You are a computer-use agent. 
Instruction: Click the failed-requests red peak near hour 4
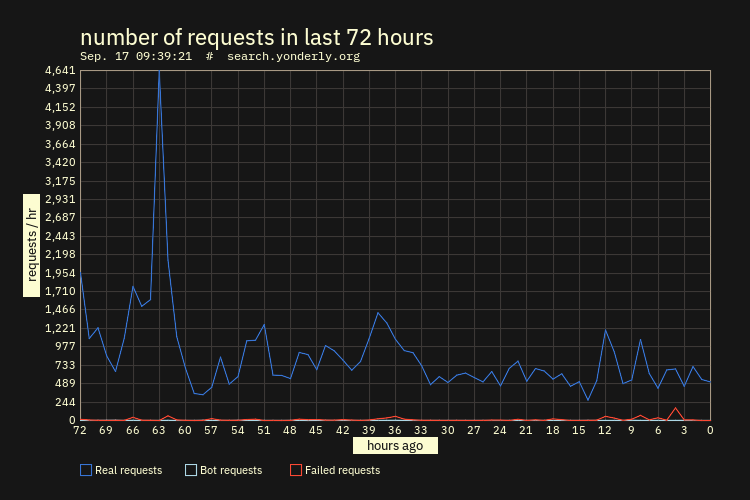coord(675,408)
